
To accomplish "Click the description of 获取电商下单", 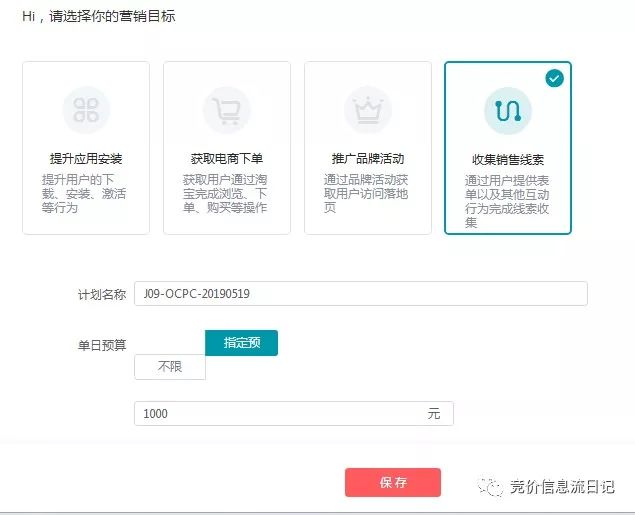I will pyautogui.click(x=225, y=194).
